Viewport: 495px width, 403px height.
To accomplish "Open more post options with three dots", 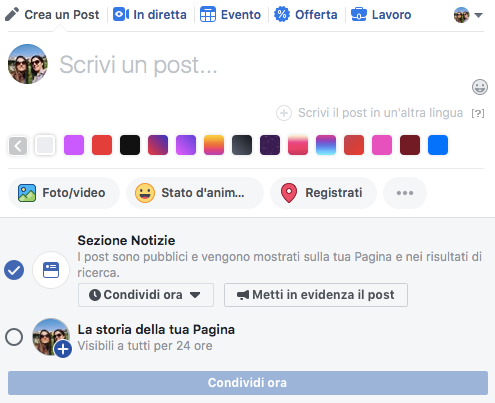I will 405,193.
